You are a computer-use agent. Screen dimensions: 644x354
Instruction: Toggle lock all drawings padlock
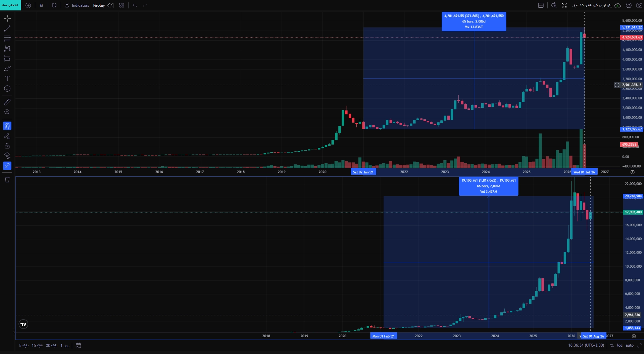pyautogui.click(x=7, y=146)
